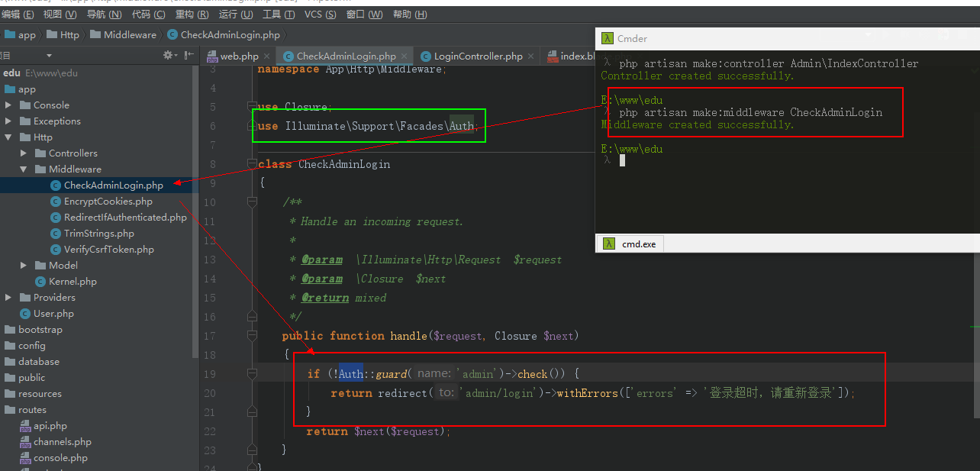Click the Middleware breadcrumb in navigation bar
This screenshot has width=980, height=471.
tap(130, 34)
